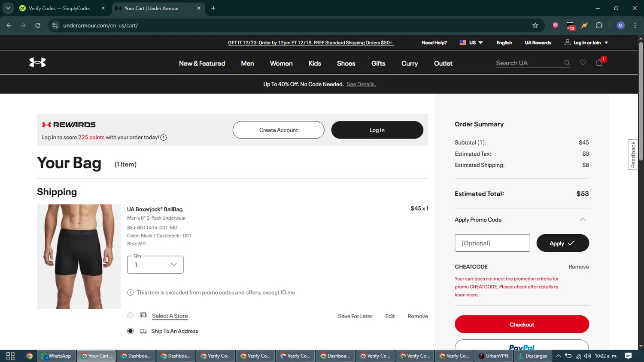Focus the promo code input field
The image size is (644, 362).
coord(492,243)
